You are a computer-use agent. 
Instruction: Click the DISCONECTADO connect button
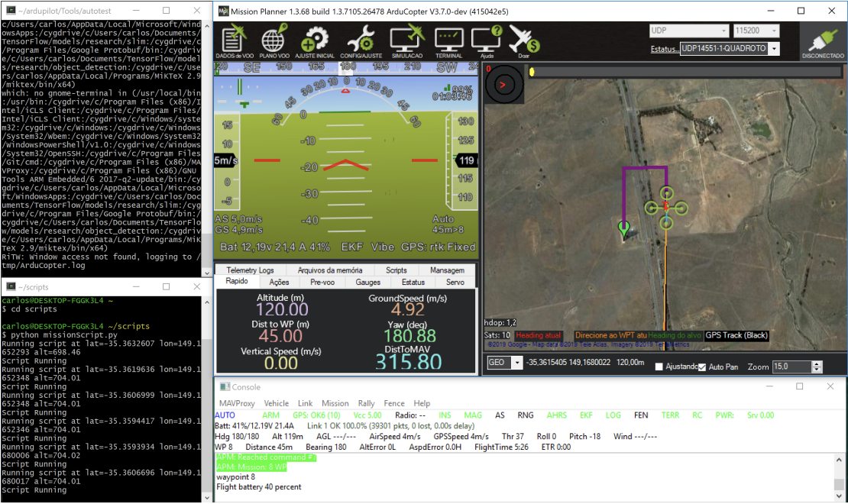click(823, 41)
